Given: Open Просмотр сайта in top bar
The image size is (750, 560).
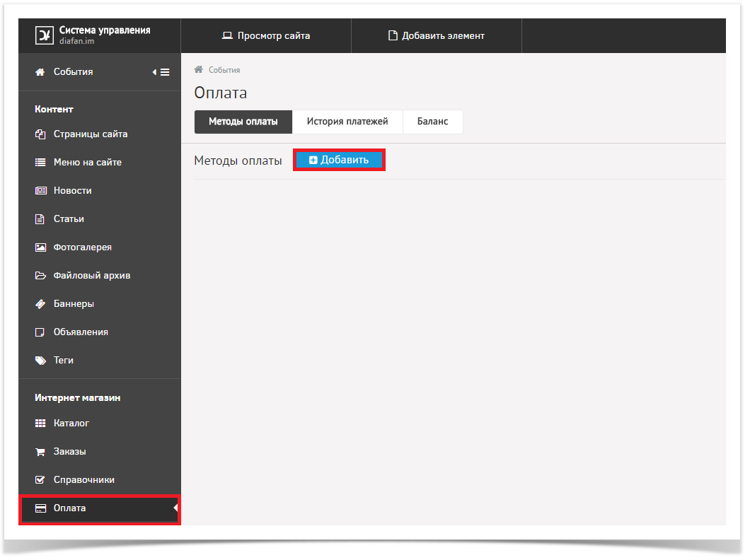Looking at the screenshot, I should pos(266,35).
